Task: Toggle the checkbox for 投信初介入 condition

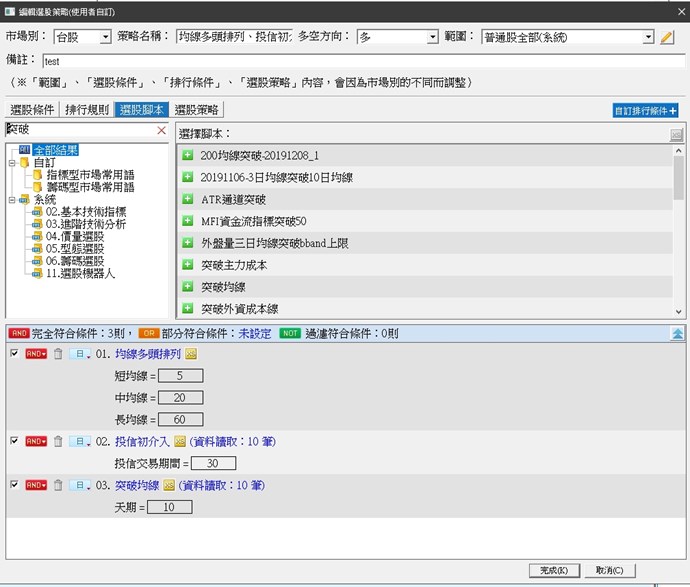Action: [13, 441]
